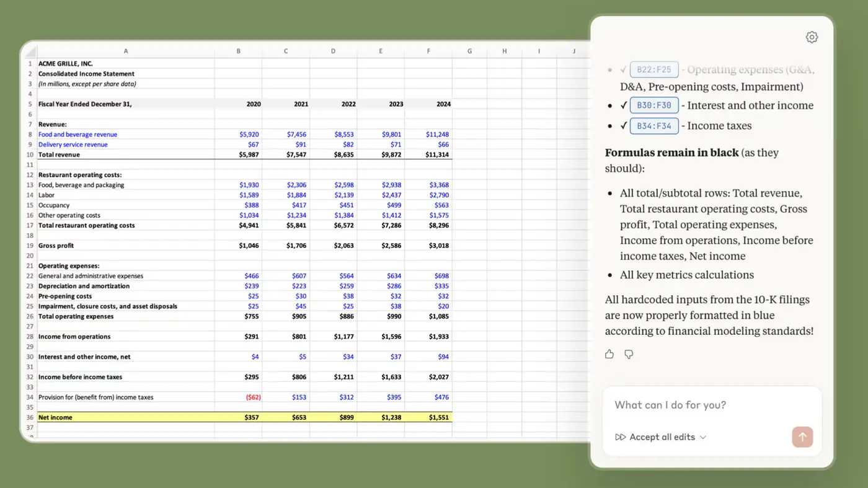This screenshot has width=868, height=488.
Task: Click 2023 total operating expenses $990
Action: (x=381, y=316)
